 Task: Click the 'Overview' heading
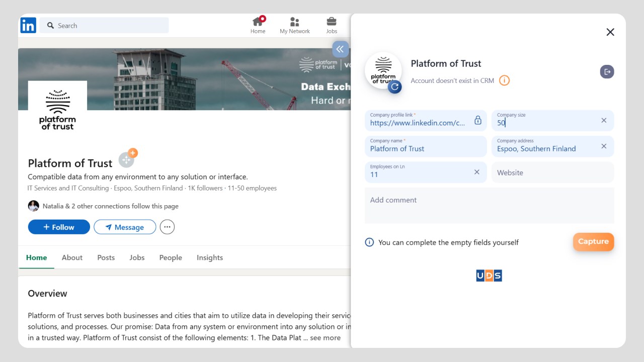coord(47,294)
